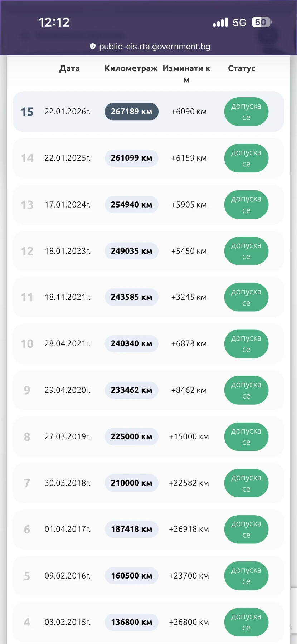This screenshot has height=644, width=297.
Task: Click the Километраж column header
Action: tap(131, 68)
